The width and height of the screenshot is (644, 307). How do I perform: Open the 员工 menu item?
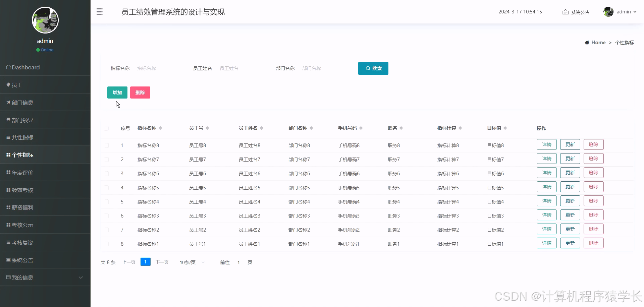(45, 85)
